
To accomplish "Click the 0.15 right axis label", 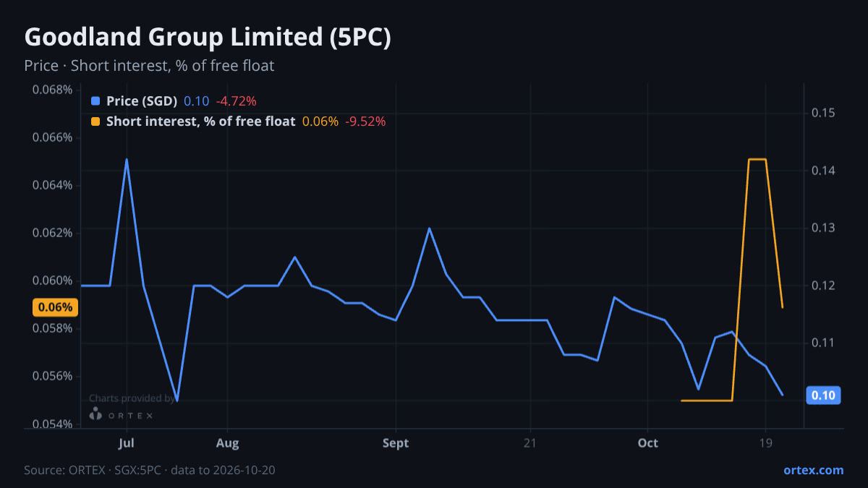I will pyautogui.click(x=823, y=113).
